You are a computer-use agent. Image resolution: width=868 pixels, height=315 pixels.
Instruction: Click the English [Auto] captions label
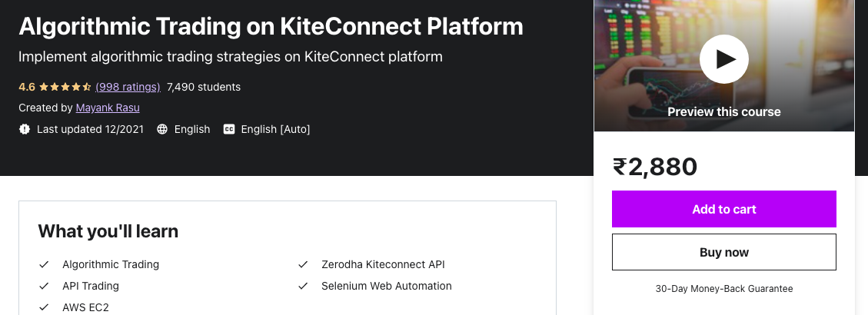point(275,129)
